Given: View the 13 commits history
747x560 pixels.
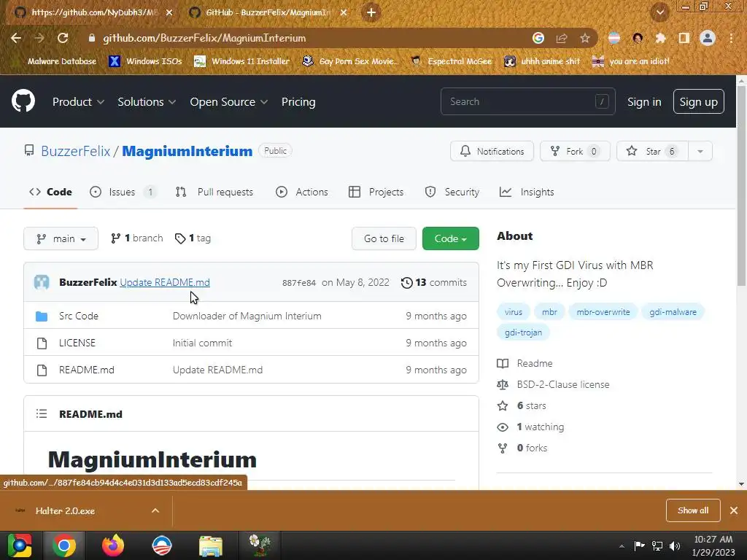Looking at the screenshot, I should (434, 282).
